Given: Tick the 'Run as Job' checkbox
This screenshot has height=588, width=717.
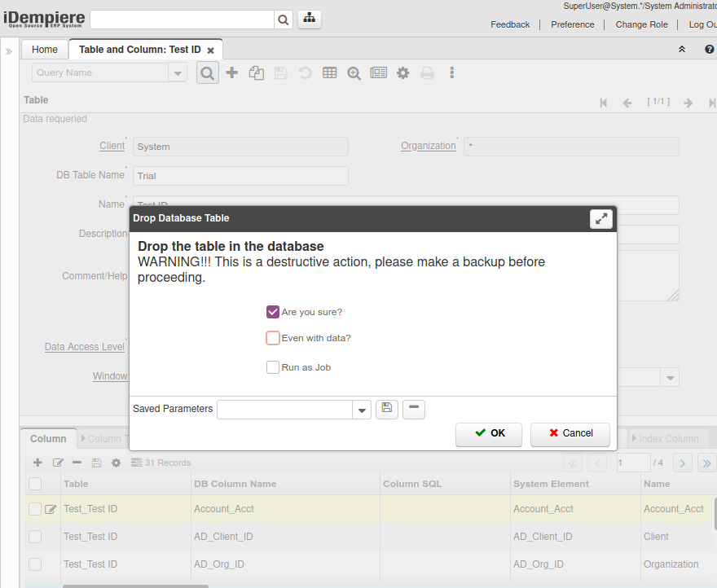Looking at the screenshot, I should pyautogui.click(x=273, y=367).
